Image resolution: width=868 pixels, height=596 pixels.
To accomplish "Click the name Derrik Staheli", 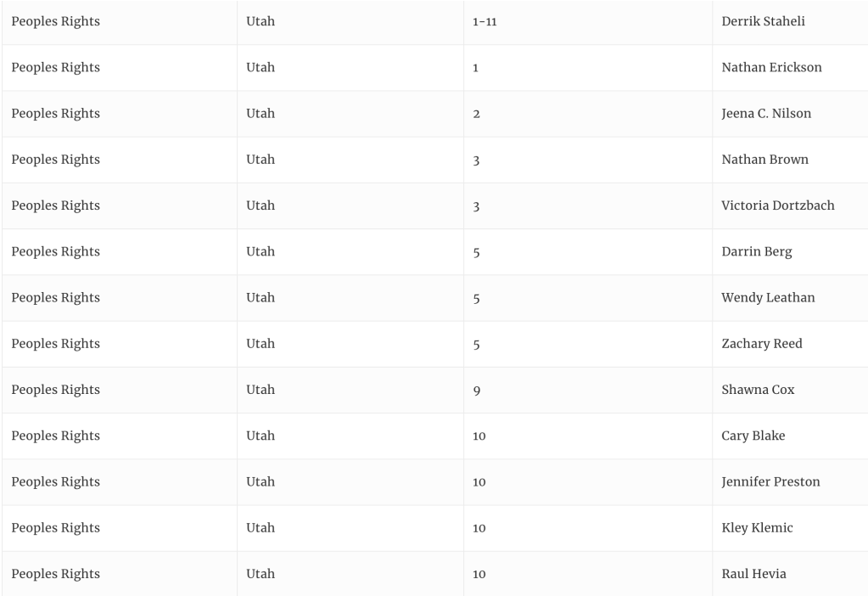I will tap(763, 21).
